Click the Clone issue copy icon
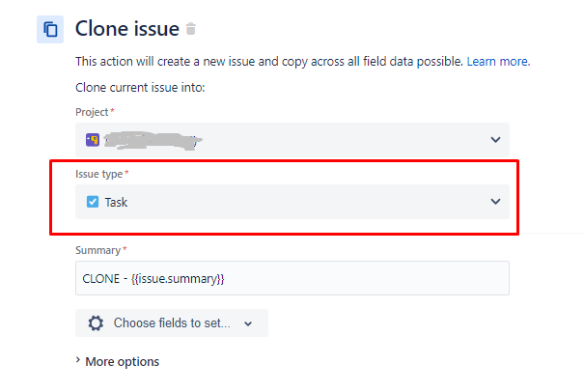Image resolution: width=584 pixels, height=392 pixels. (x=50, y=29)
